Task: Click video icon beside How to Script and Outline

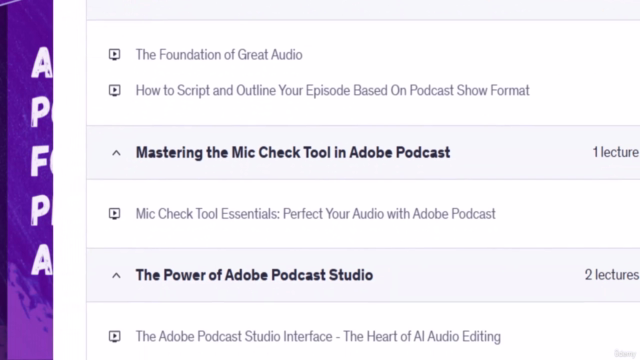Action: click(x=115, y=90)
